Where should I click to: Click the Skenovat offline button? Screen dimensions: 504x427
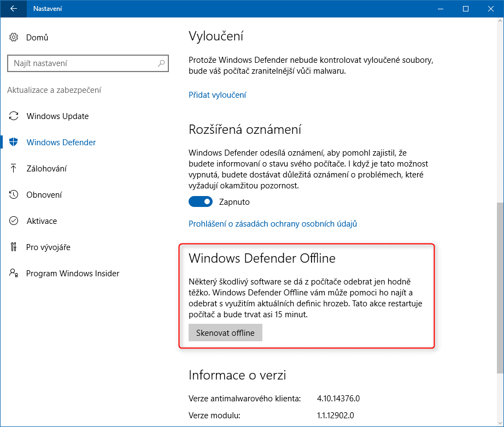[x=225, y=333]
